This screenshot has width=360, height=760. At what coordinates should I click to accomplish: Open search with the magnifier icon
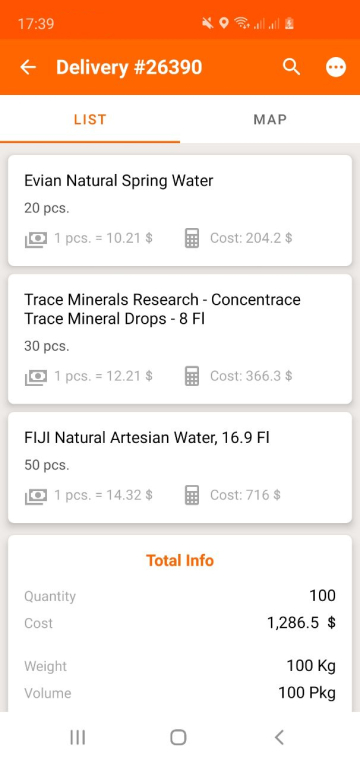pos(291,67)
